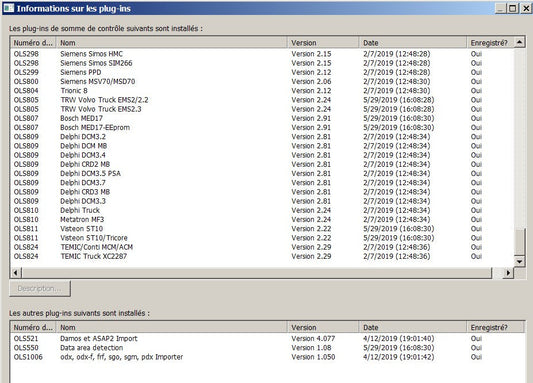Click the vertical scrollbar down arrow

(519, 261)
